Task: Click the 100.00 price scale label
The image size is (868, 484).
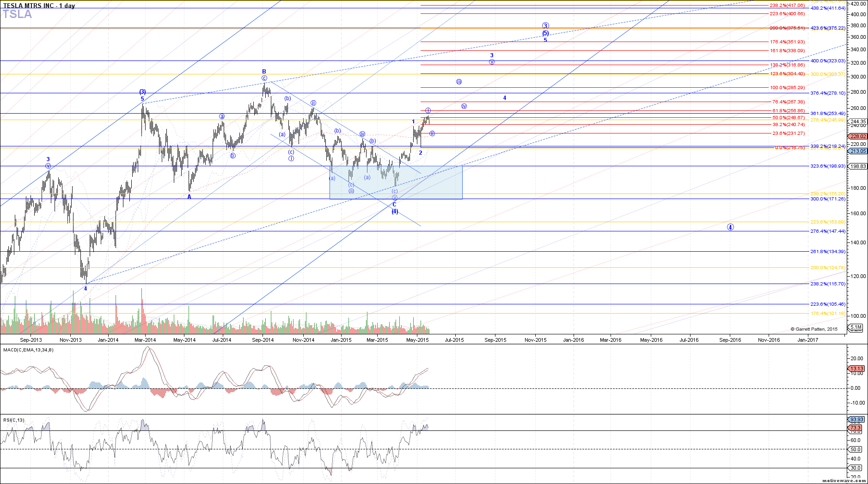Action: pos(858,316)
